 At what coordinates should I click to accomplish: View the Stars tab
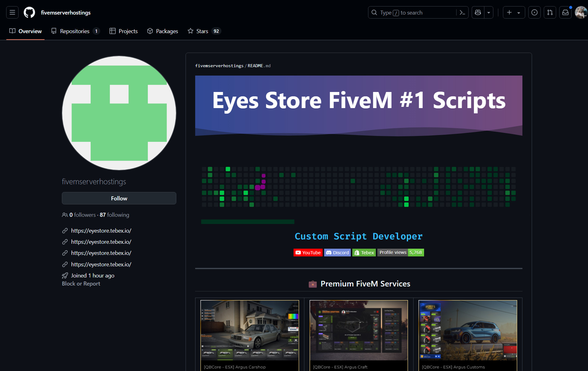pyautogui.click(x=204, y=31)
